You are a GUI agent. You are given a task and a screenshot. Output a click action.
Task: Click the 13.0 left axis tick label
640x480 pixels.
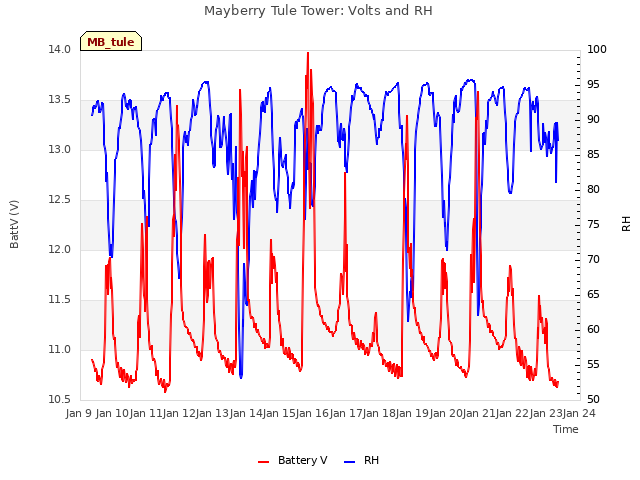tap(60, 149)
